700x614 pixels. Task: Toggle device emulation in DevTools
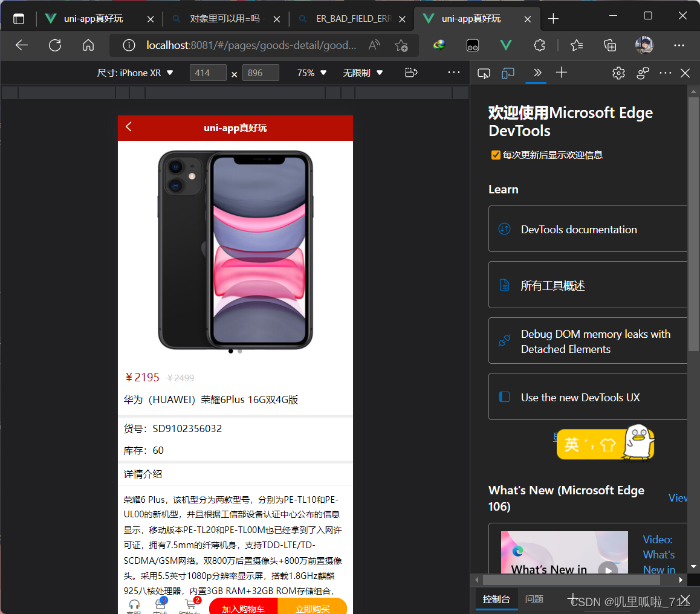point(508,73)
